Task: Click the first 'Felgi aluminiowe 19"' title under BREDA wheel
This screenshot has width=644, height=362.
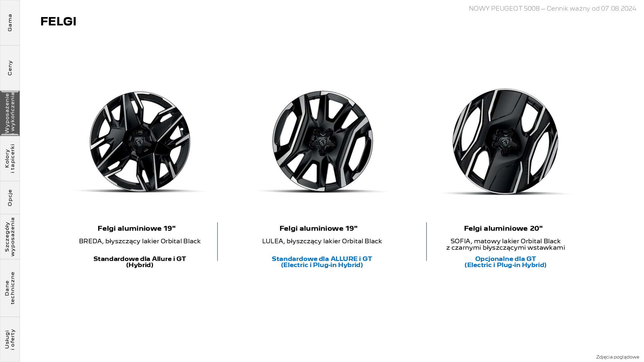Action: tap(137, 228)
